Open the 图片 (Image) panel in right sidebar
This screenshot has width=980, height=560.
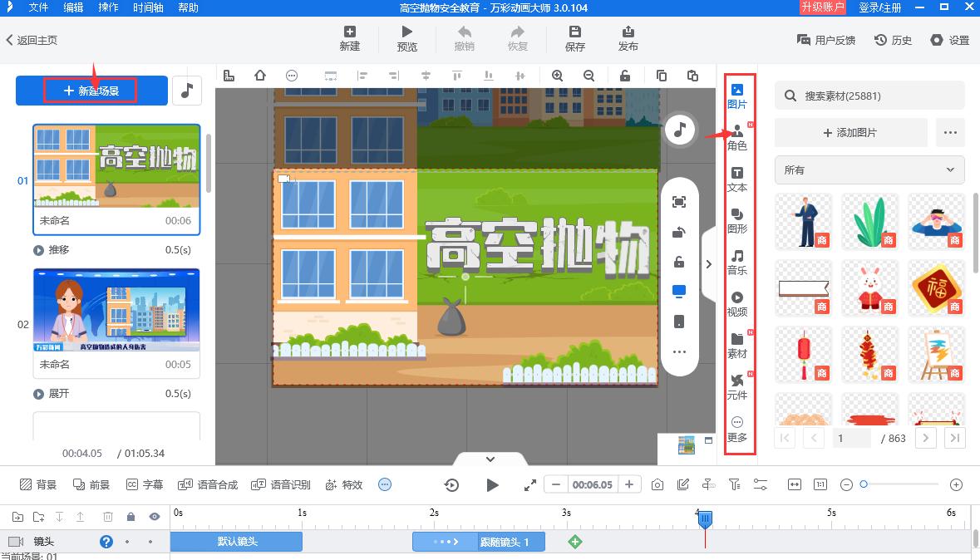[736, 96]
